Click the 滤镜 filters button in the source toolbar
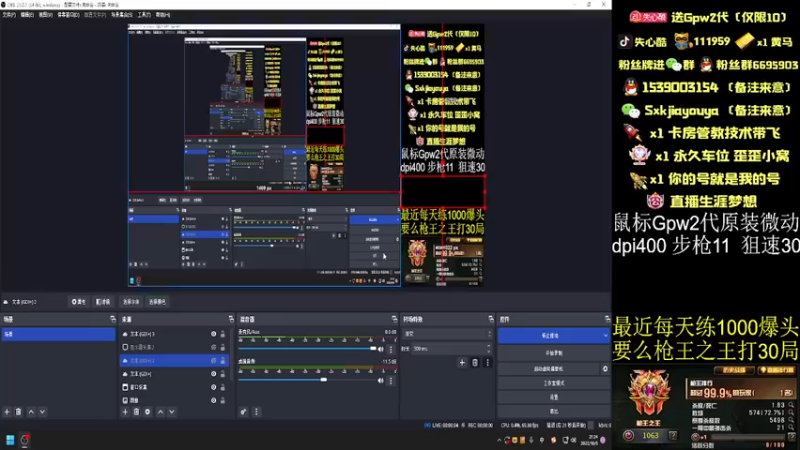800x450 pixels. point(104,302)
